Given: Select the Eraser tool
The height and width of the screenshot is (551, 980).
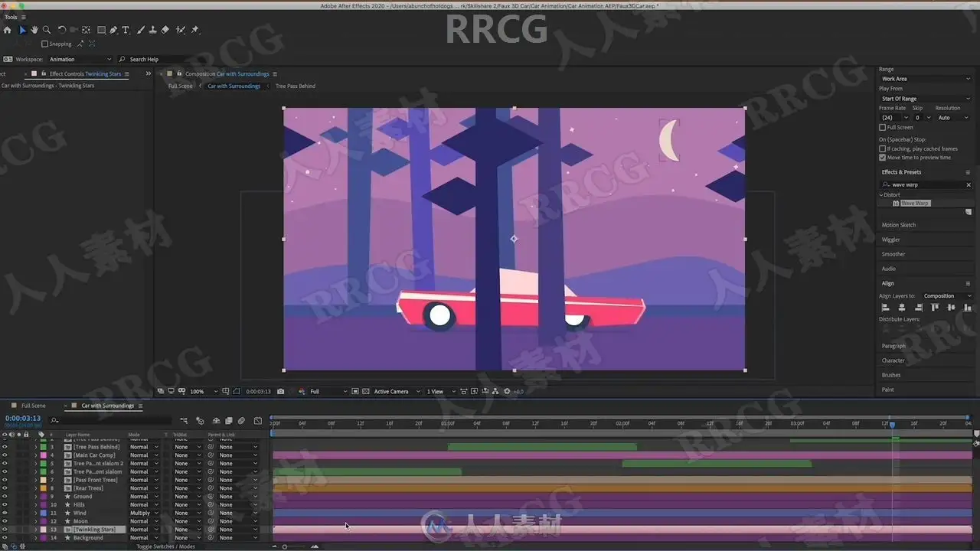Looking at the screenshot, I should pos(165,30).
